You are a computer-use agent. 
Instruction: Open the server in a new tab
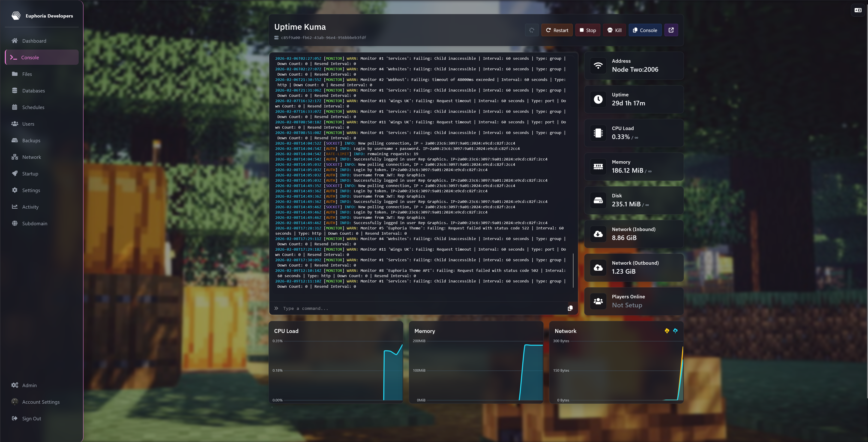[x=671, y=30]
